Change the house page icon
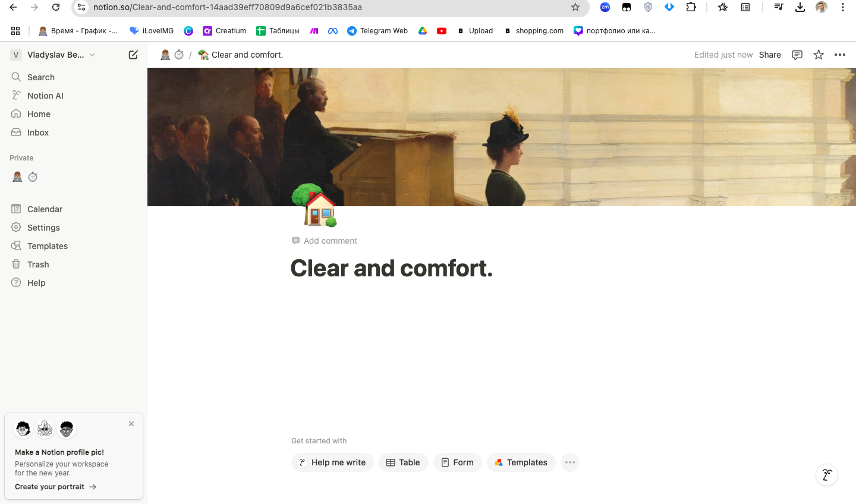 click(x=315, y=206)
